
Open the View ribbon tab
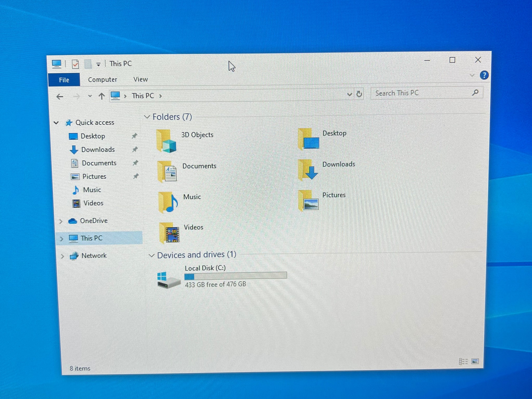[141, 79]
